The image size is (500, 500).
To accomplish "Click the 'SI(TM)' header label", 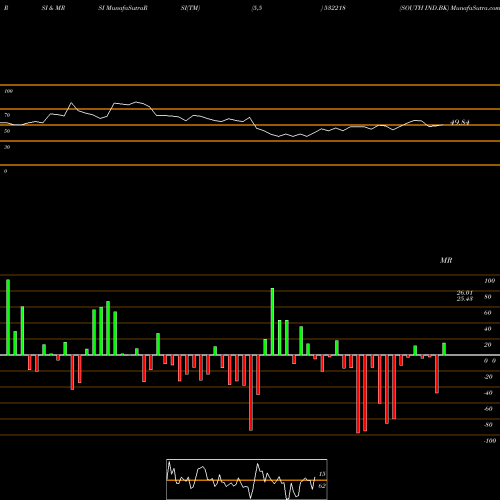I will click(x=190, y=8).
